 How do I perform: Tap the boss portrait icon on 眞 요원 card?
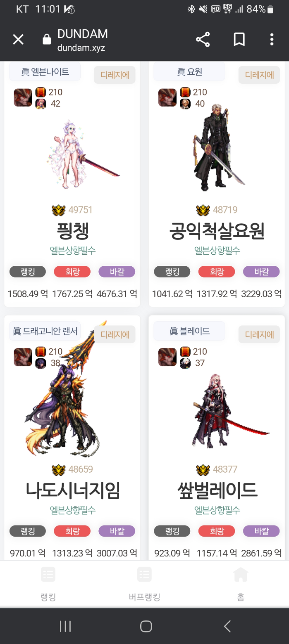(x=167, y=98)
